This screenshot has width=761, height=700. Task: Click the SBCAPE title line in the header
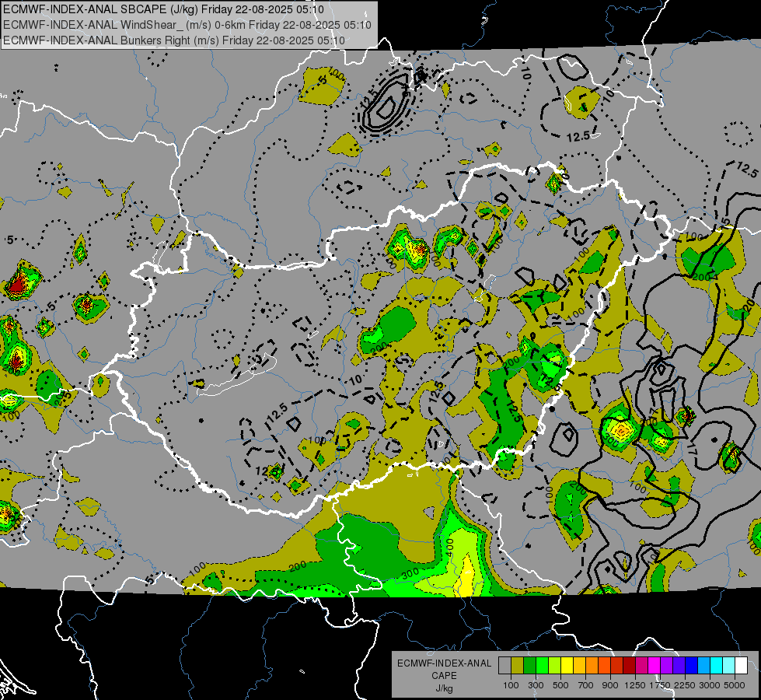tap(163, 9)
